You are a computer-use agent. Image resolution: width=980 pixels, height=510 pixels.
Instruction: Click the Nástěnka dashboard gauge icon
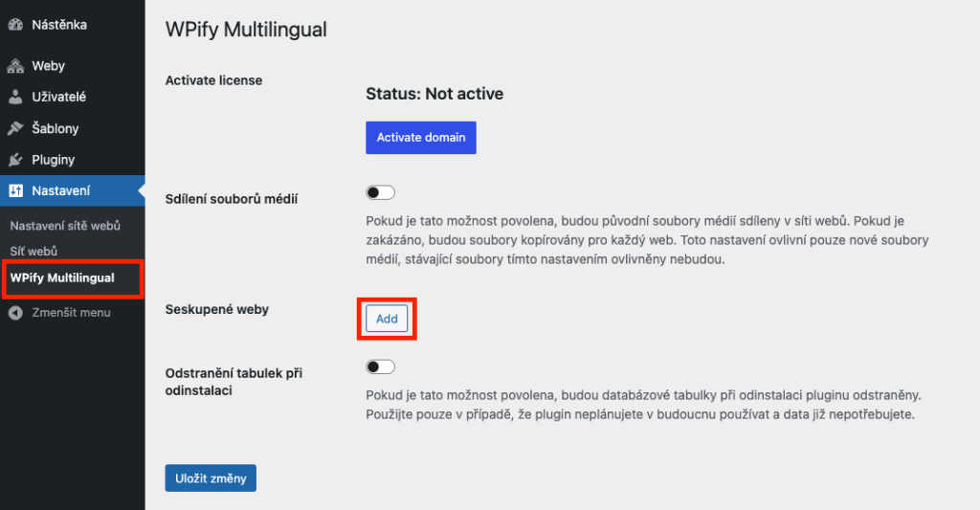click(x=15, y=25)
